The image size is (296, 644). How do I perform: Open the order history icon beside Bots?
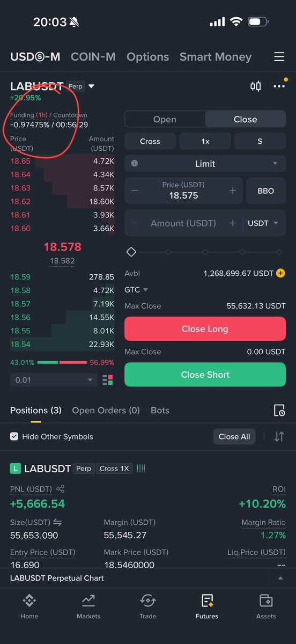point(279,411)
